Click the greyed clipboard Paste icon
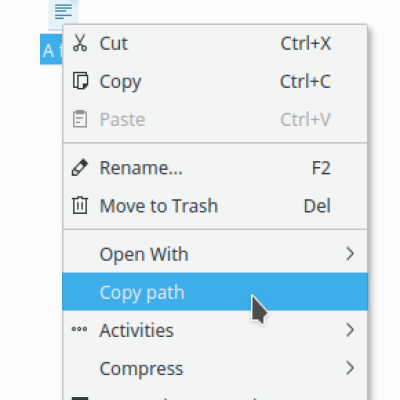The image size is (400, 400). pyautogui.click(x=80, y=119)
